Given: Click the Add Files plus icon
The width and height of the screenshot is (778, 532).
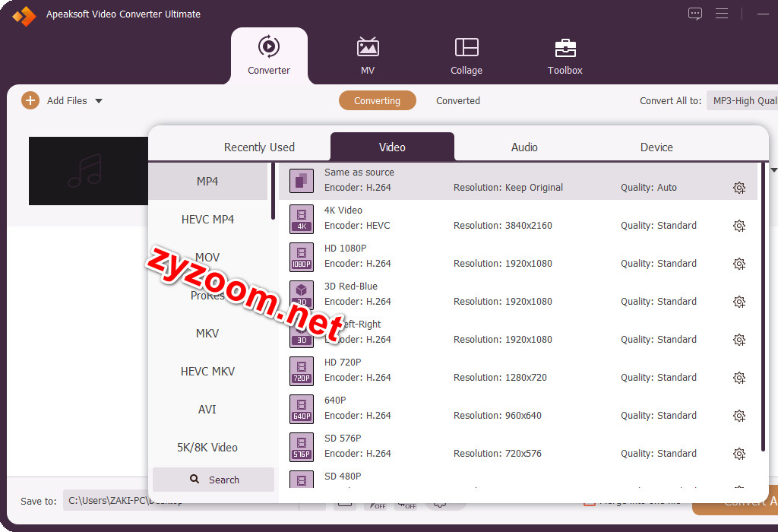Looking at the screenshot, I should pos(30,101).
